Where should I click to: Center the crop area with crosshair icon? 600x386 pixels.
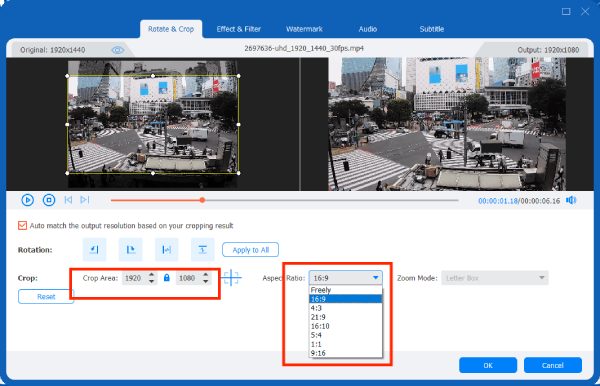231,277
